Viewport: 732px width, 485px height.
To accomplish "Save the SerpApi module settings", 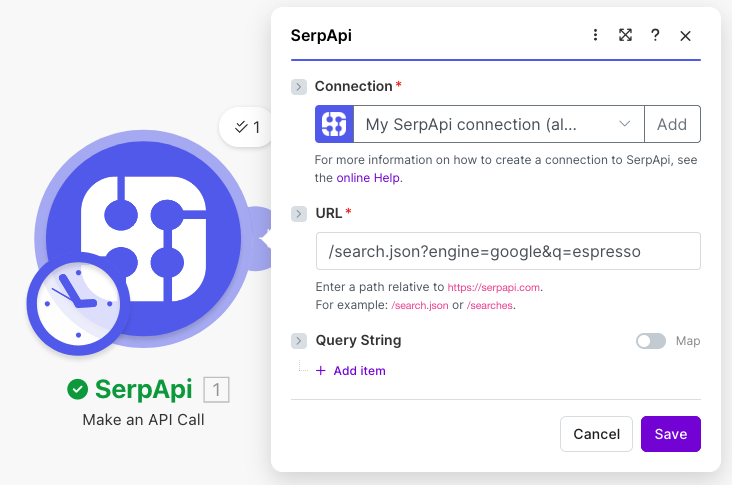I will [x=671, y=434].
